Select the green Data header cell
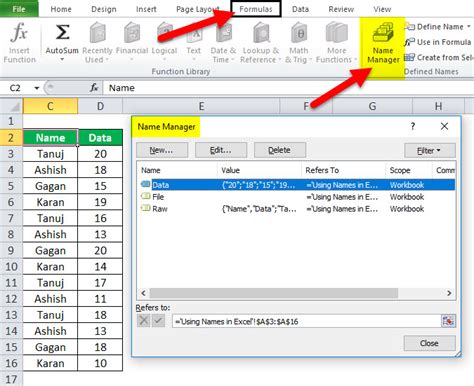The image size is (474, 386). click(100, 138)
